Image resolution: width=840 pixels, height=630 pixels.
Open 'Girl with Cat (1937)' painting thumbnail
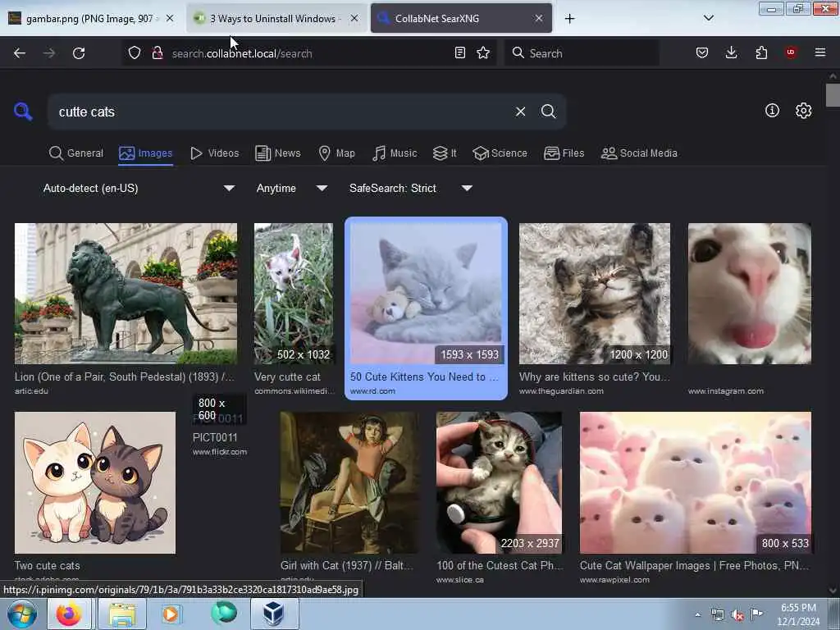pos(349,482)
